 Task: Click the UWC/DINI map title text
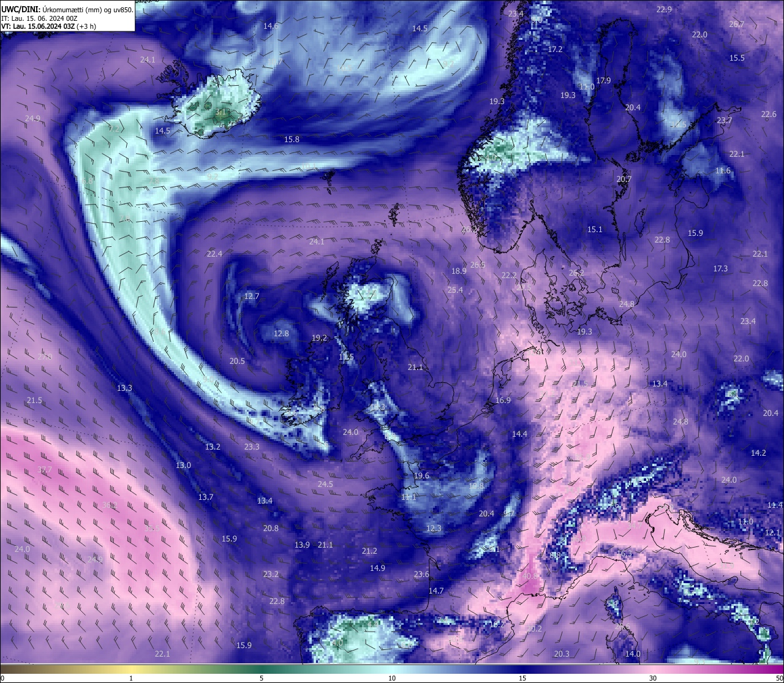67,9
